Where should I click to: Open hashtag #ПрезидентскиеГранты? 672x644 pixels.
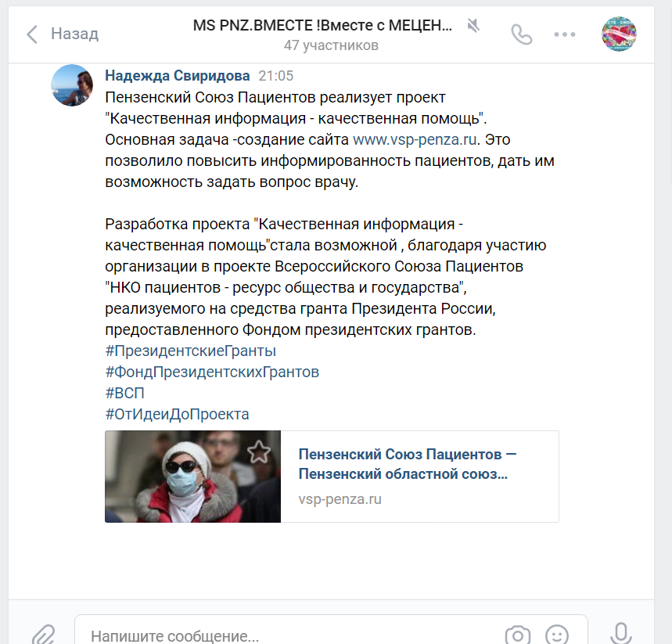click(x=191, y=351)
